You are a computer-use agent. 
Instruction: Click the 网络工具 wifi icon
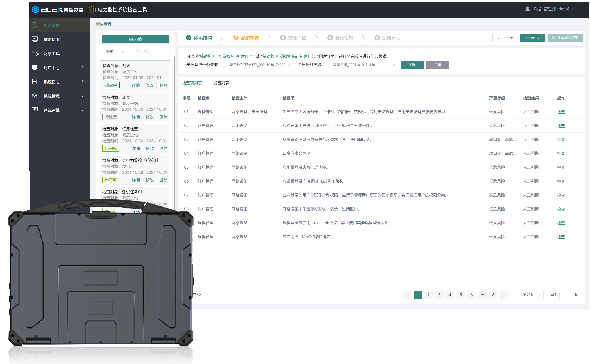point(35,53)
